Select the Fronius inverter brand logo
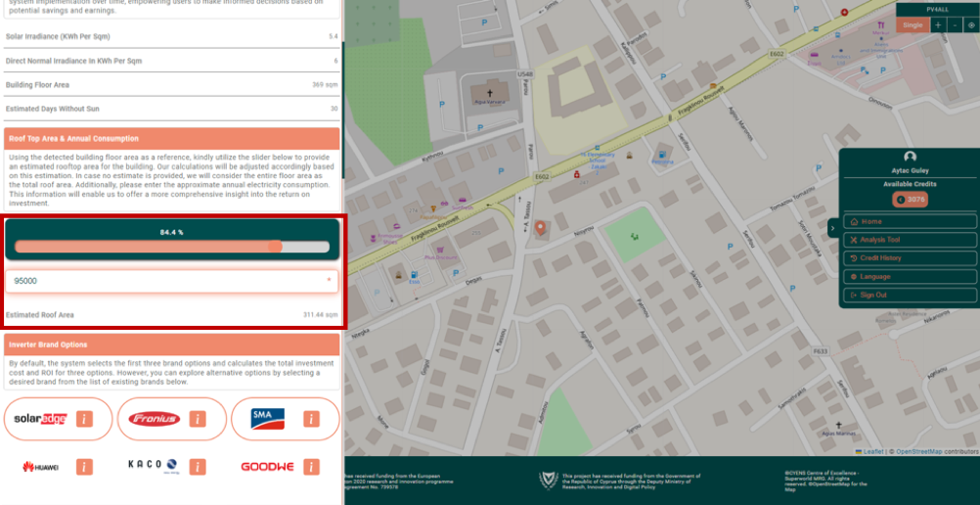This screenshot has width=980, height=505. pyautogui.click(x=154, y=419)
